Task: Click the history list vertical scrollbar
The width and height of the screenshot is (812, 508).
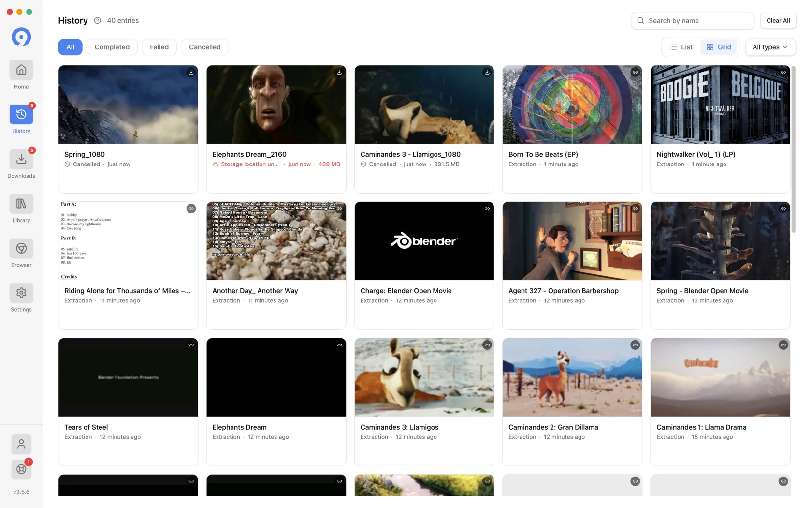Action: point(793,149)
